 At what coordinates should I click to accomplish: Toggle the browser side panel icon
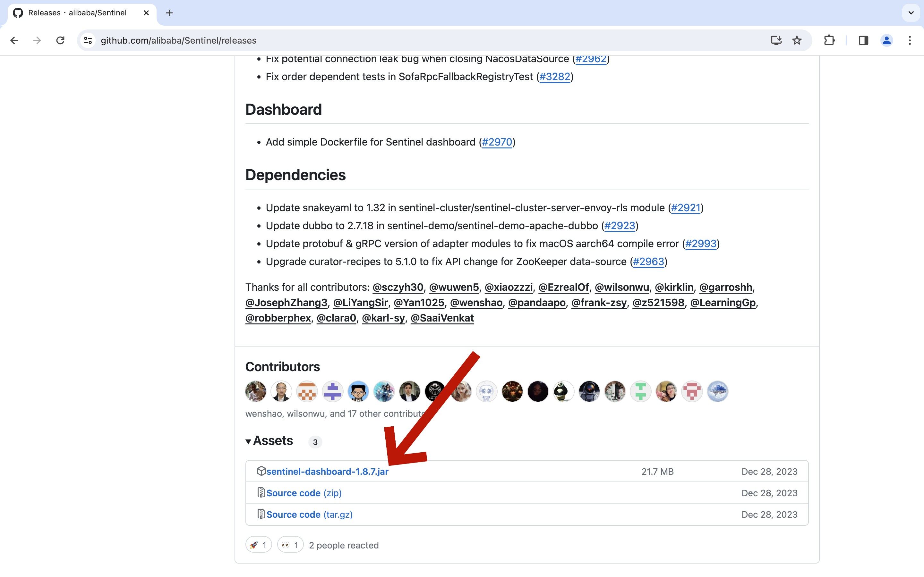(x=863, y=40)
